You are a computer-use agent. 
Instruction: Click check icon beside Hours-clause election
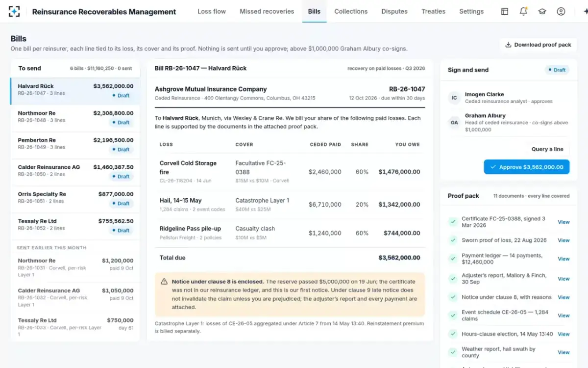click(453, 334)
